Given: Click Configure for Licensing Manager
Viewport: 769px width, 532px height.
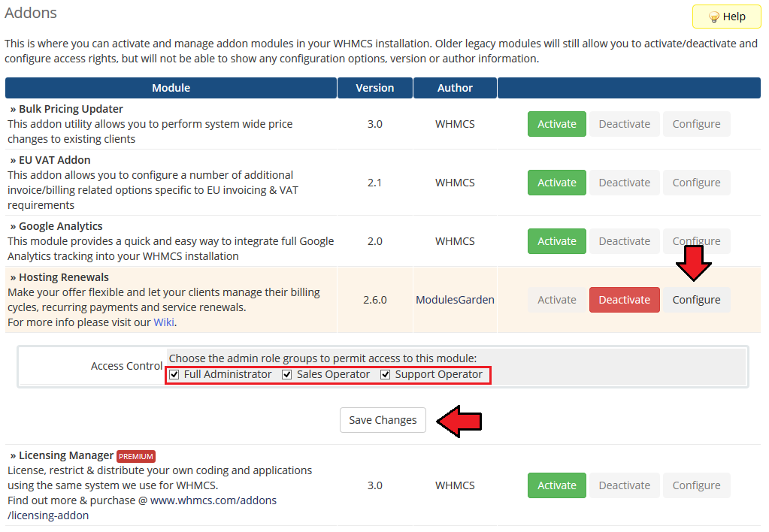Looking at the screenshot, I should 696,485.
